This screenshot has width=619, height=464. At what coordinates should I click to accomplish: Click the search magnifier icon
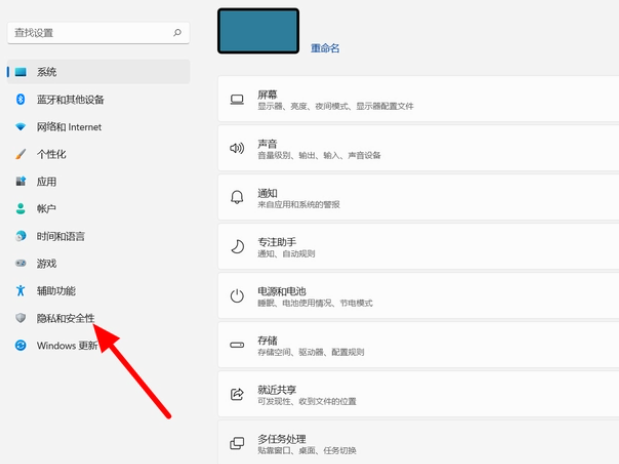tap(178, 33)
